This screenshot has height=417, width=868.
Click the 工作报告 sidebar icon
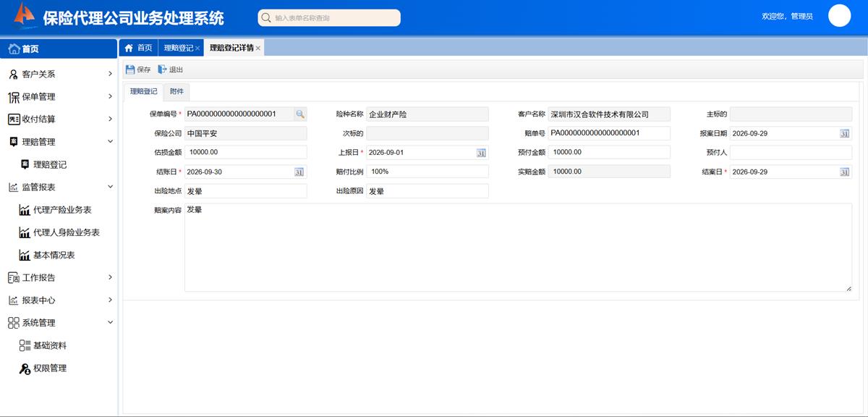click(x=13, y=277)
